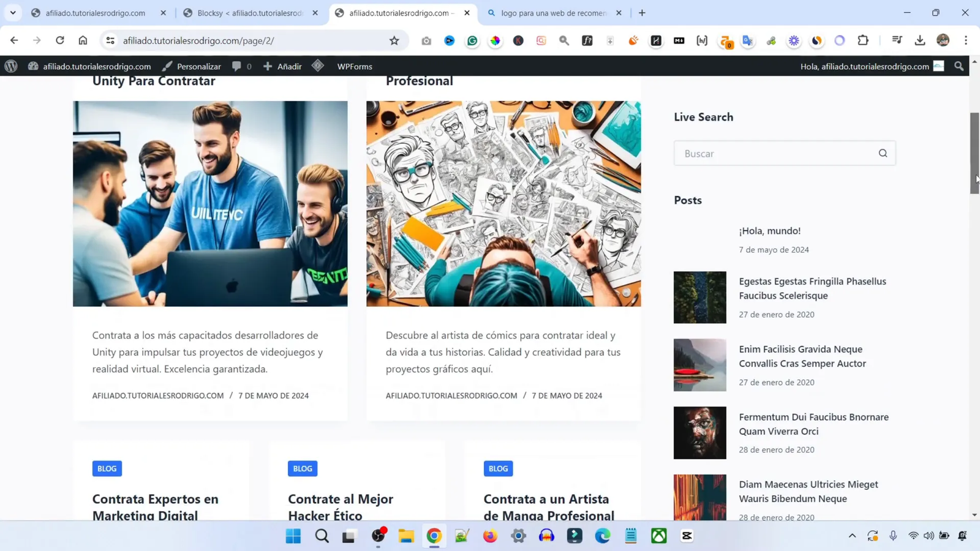Screen dimensions: 980x551
Task: Toggle the microphone icon in the system tray
Action: 894,536
